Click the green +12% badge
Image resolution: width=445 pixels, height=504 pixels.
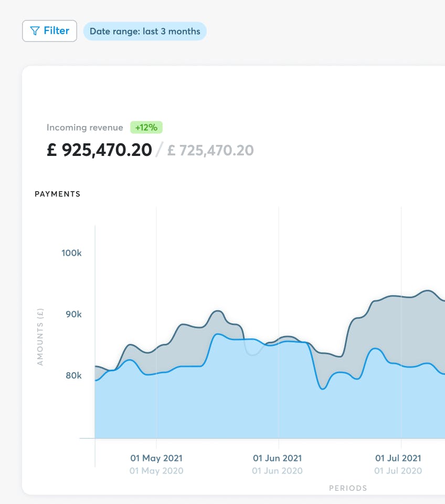pos(147,127)
